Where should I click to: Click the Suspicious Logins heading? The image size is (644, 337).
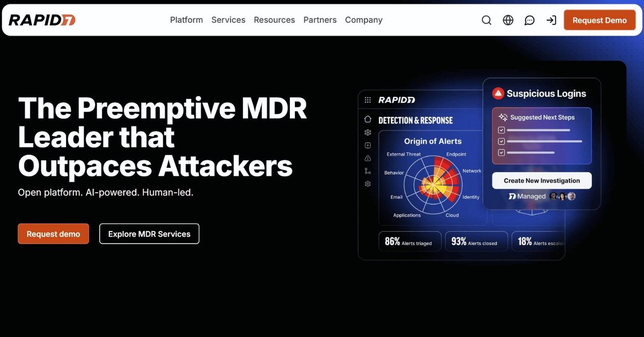click(546, 93)
